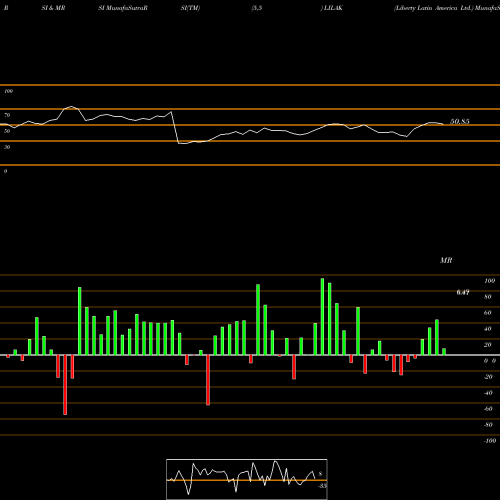The width and height of the screenshot is (500, 500).
Task: Click the RSI value label 50.85
Action: (x=460, y=121)
